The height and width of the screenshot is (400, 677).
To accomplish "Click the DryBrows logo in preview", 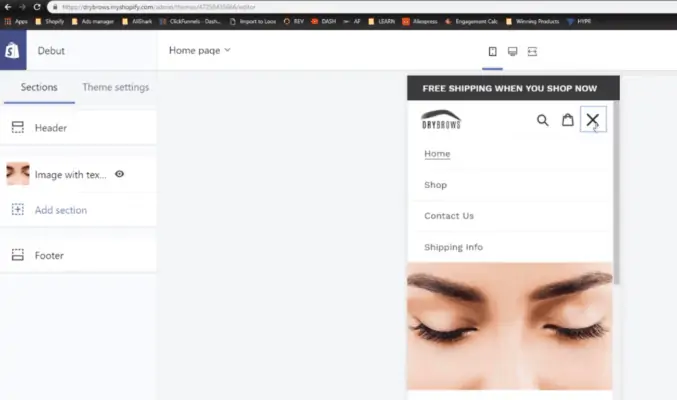I will 441,119.
